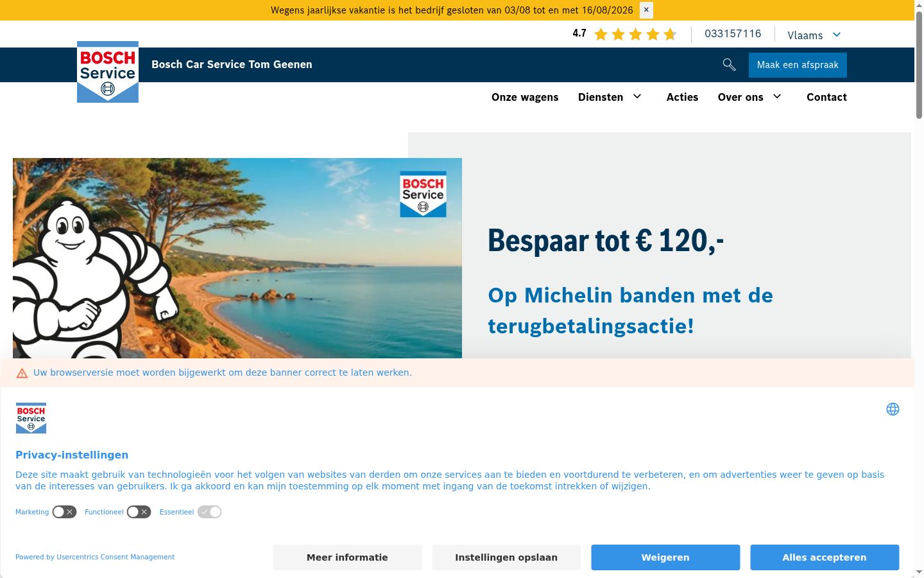Viewport: 924px width, 578px height.
Task: Toggle the Essentieel consent switch
Action: tap(209, 512)
